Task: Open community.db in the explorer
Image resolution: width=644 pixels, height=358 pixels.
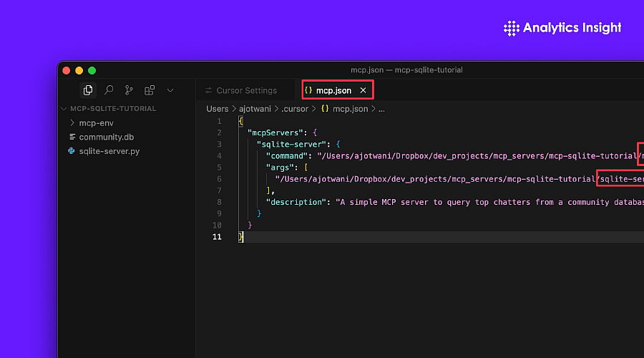Action: pyautogui.click(x=107, y=137)
